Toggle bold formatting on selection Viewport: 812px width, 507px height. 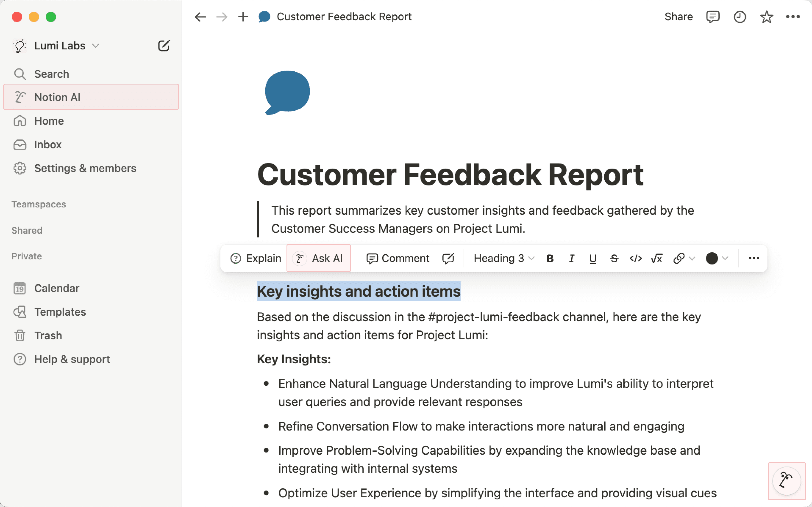coord(550,259)
